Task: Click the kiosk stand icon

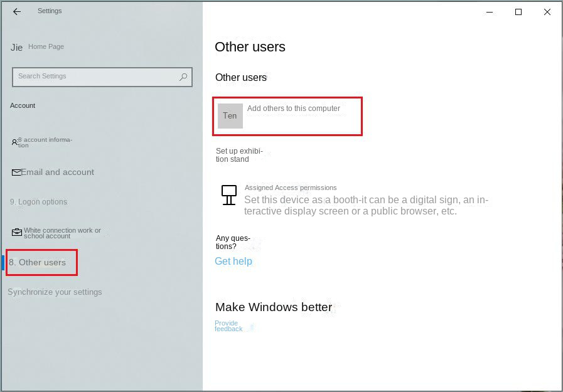Action: (x=229, y=194)
